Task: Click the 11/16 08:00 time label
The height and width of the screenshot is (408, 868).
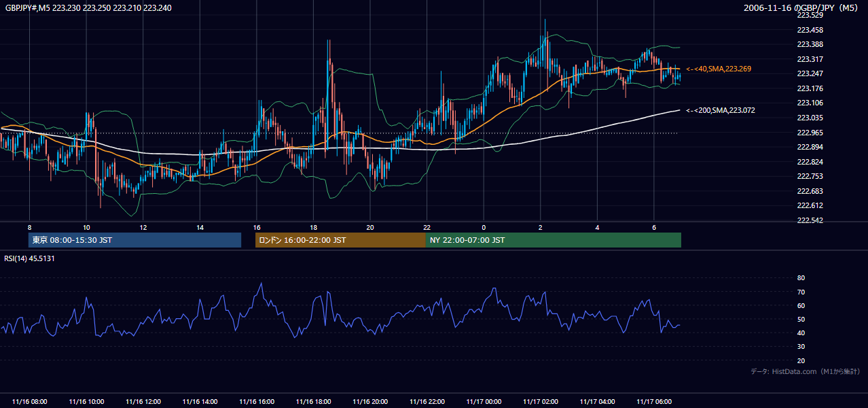Action: tap(29, 402)
